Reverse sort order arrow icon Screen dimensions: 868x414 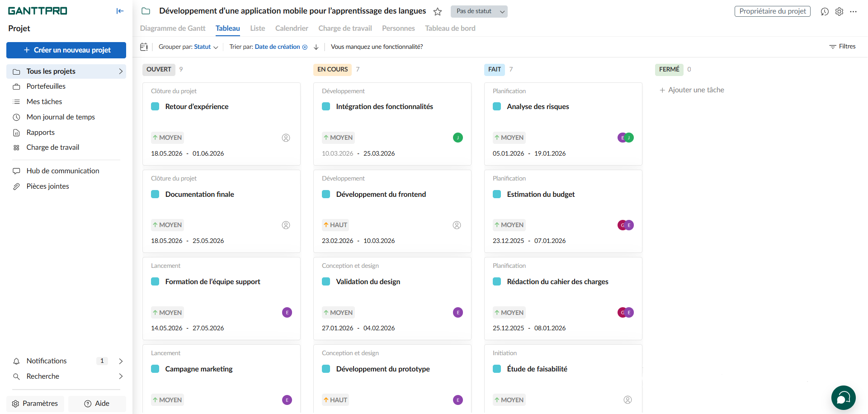pos(316,47)
